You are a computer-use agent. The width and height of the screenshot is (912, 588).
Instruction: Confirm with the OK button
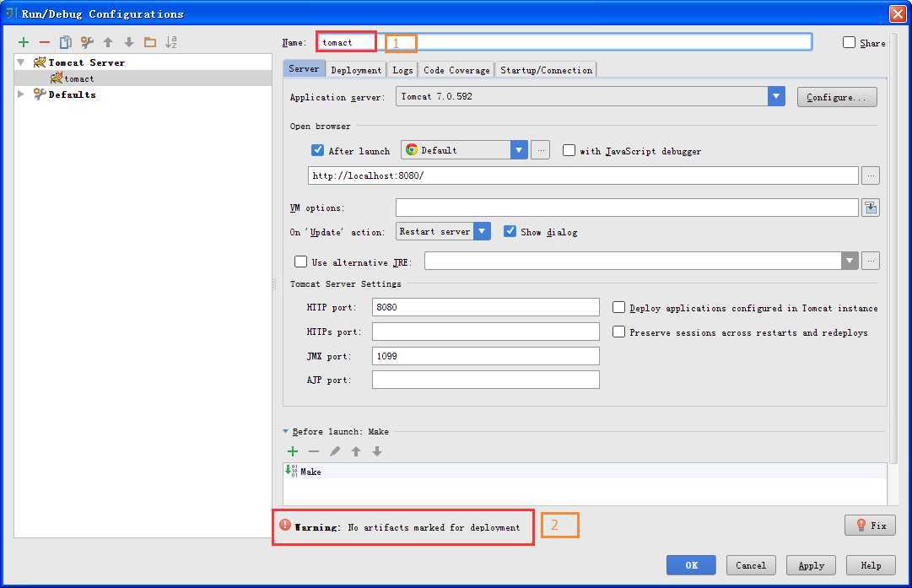[x=691, y=564]
